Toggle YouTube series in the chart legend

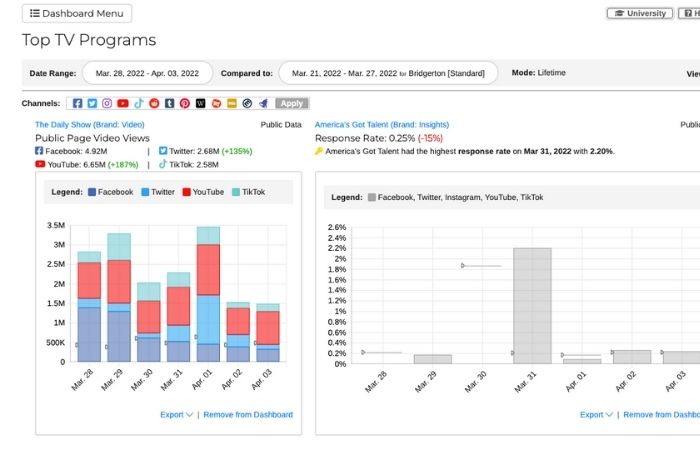coord(203,192)
